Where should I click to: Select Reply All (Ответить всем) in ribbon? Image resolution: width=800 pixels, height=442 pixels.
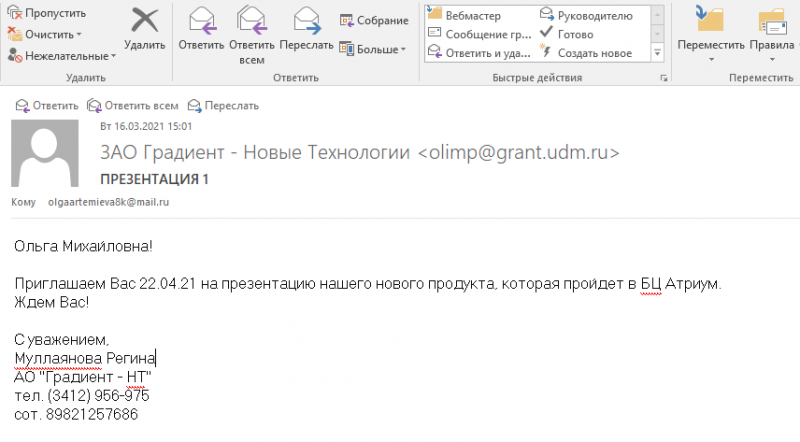(252, 20)
